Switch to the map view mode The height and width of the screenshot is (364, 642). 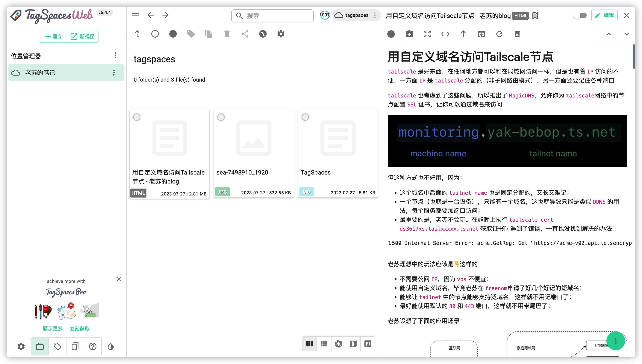(x=353, y=344)
